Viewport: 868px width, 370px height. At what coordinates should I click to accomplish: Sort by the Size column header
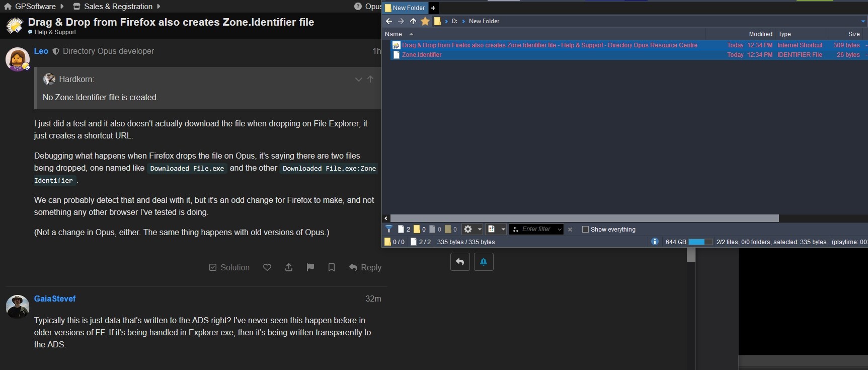854,34
